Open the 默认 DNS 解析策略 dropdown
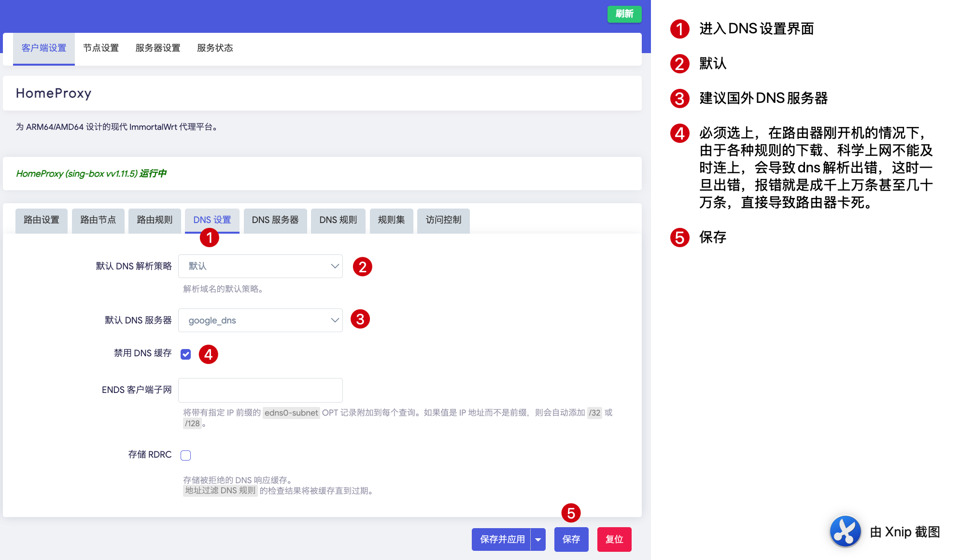 pyautogui.click(x=260, y=266)
